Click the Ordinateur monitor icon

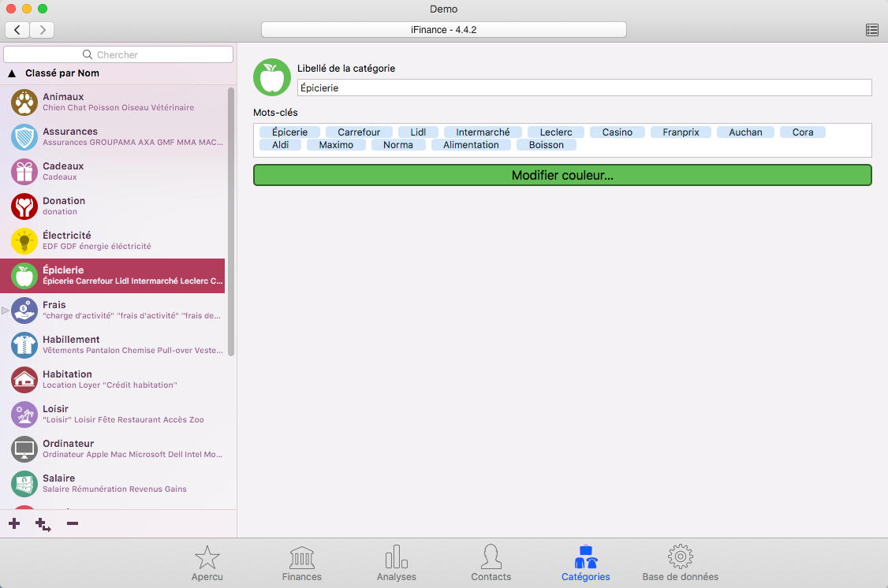(24, 449)
